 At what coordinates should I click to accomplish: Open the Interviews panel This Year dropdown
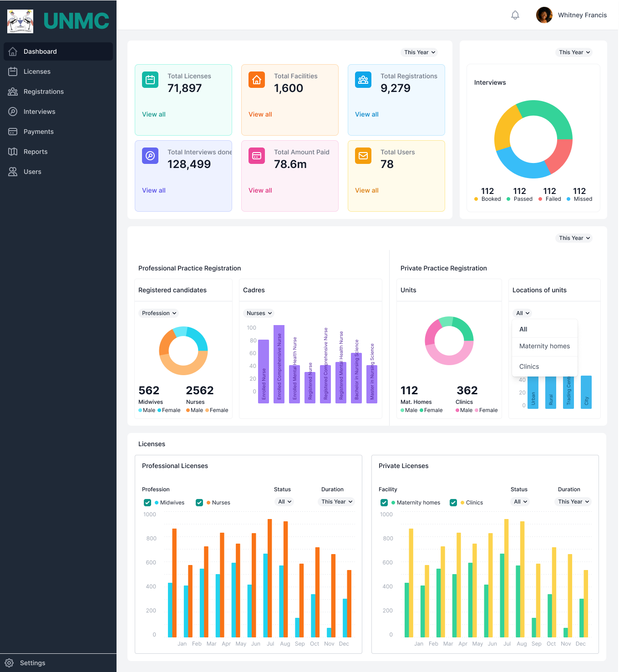[574, 52]
